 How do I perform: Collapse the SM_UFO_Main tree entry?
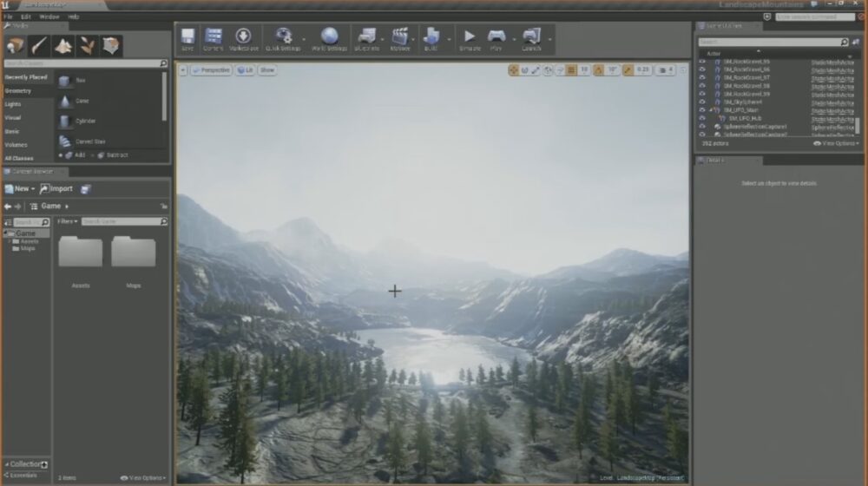coord(712,110)
